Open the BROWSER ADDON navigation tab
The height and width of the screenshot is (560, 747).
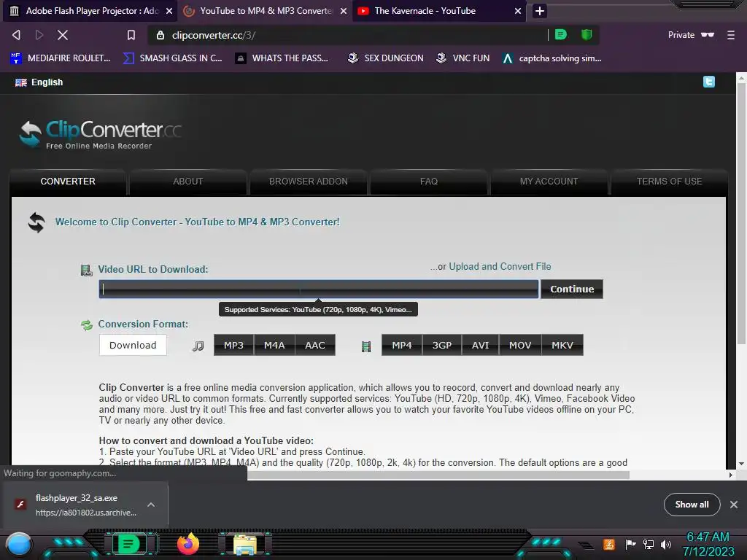point(309,182)
